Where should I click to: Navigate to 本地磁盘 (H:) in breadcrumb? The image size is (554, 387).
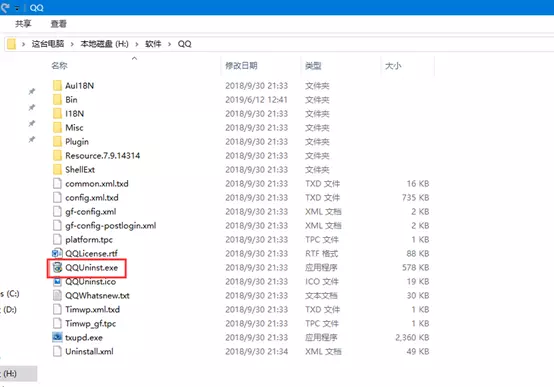pos(104,44)
